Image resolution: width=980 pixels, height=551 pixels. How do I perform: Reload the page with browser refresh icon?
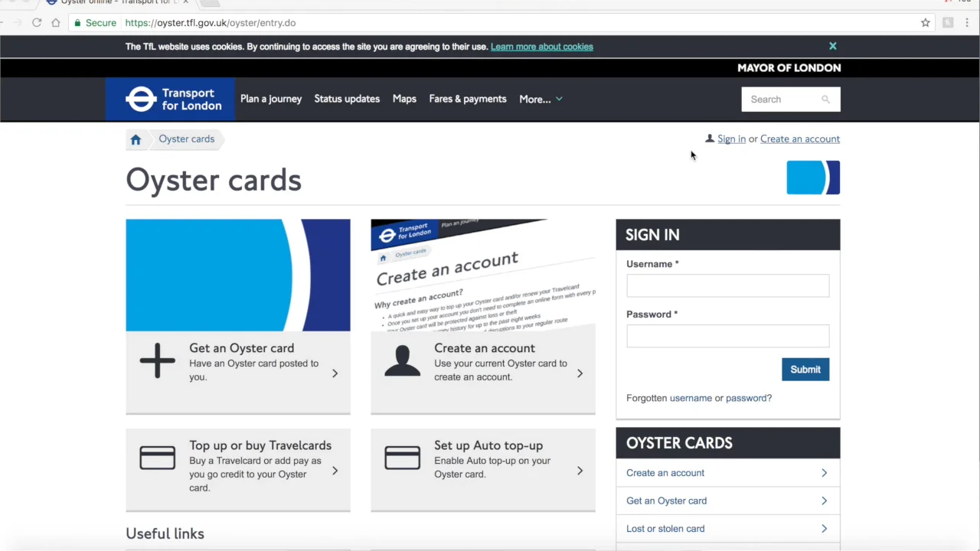pos(37,23)
